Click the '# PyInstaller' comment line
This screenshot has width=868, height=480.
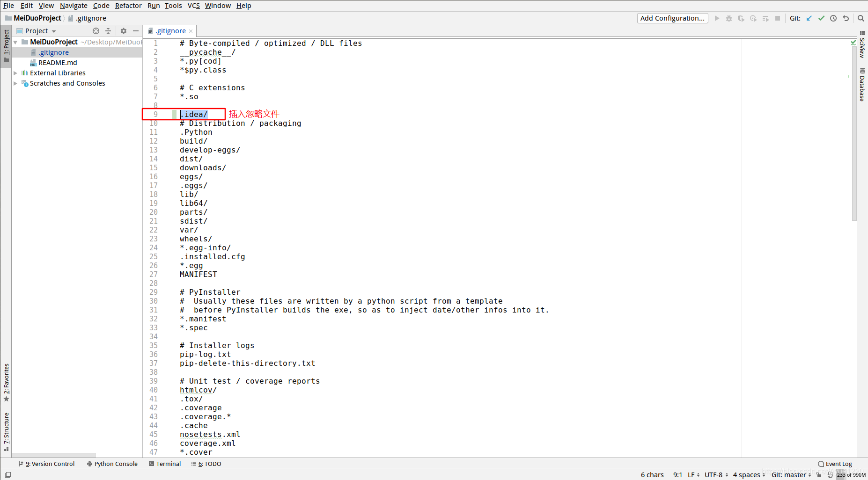coord(210,292)
